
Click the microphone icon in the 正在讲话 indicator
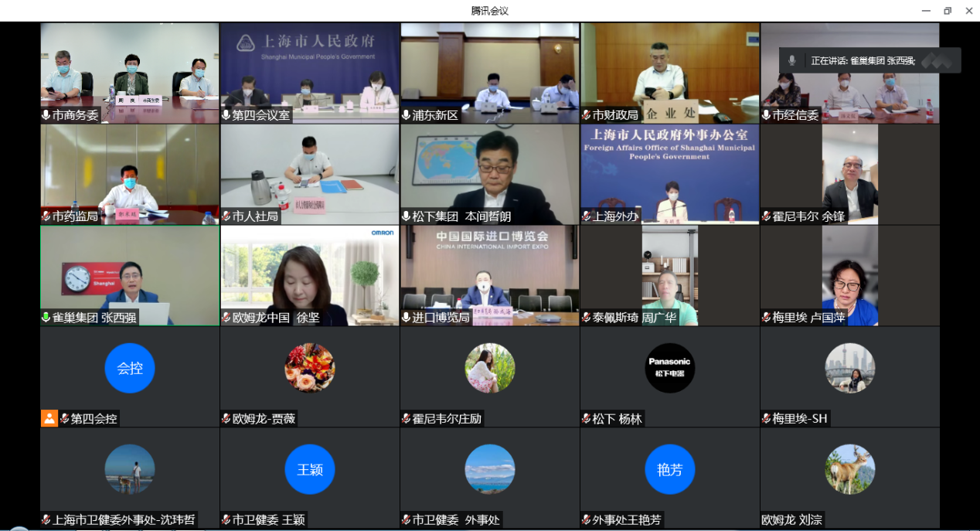[791, 60]
